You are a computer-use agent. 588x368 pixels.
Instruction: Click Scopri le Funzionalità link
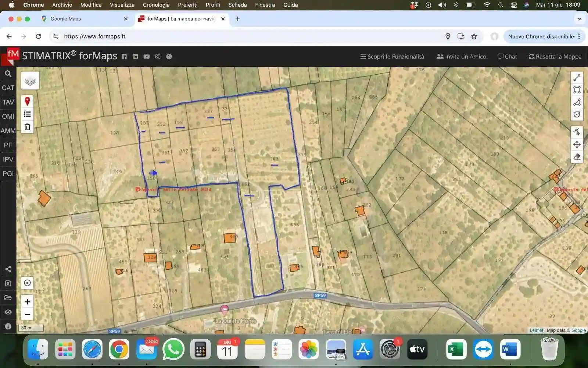tap(392, 57)
